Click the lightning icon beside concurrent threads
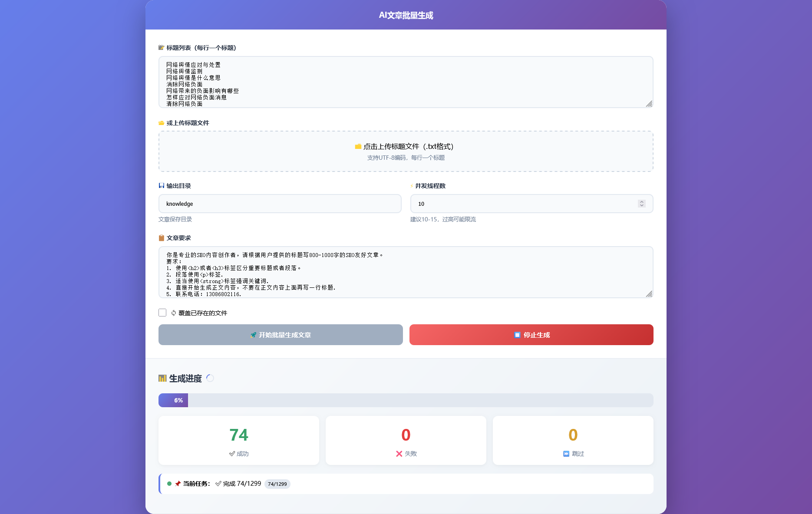Image resolution: width=812 pixels, height=514 pixels. point(412,186)
